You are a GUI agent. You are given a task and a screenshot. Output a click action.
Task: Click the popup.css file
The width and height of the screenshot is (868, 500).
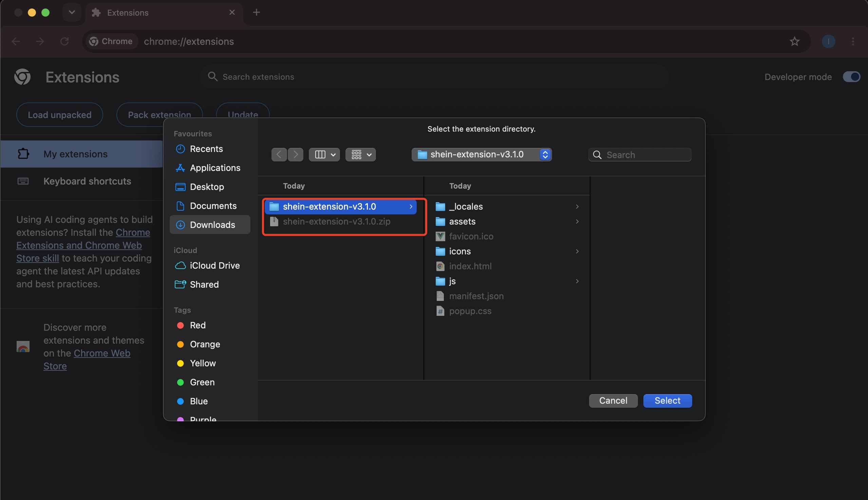coord(508,311)
